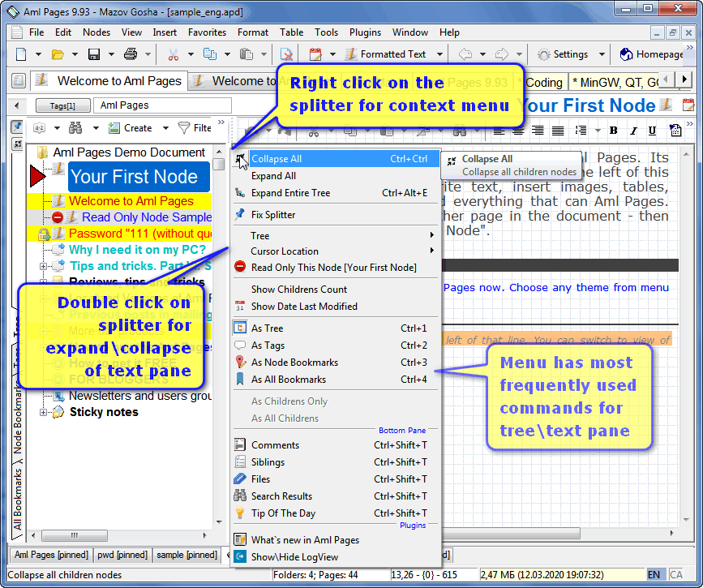Click the New document icon in the main toolbar
This screenshot has height=588, width=703.
[21, 54]
